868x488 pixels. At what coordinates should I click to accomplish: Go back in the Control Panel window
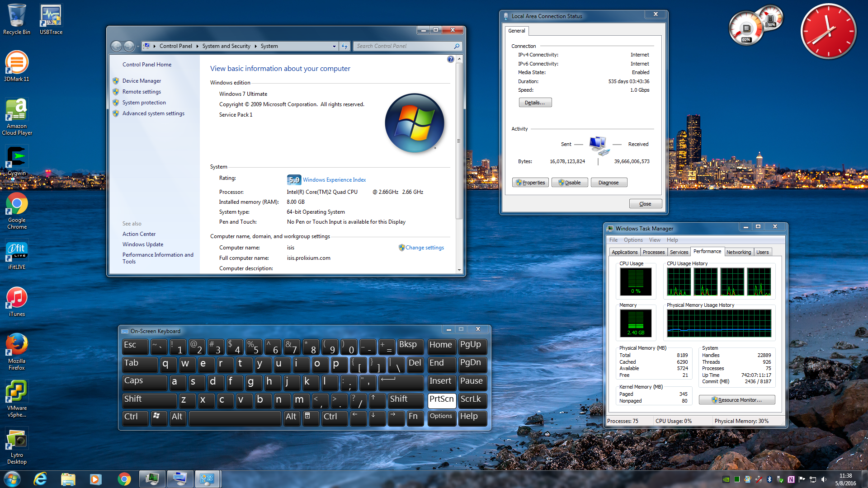(116, 46)
